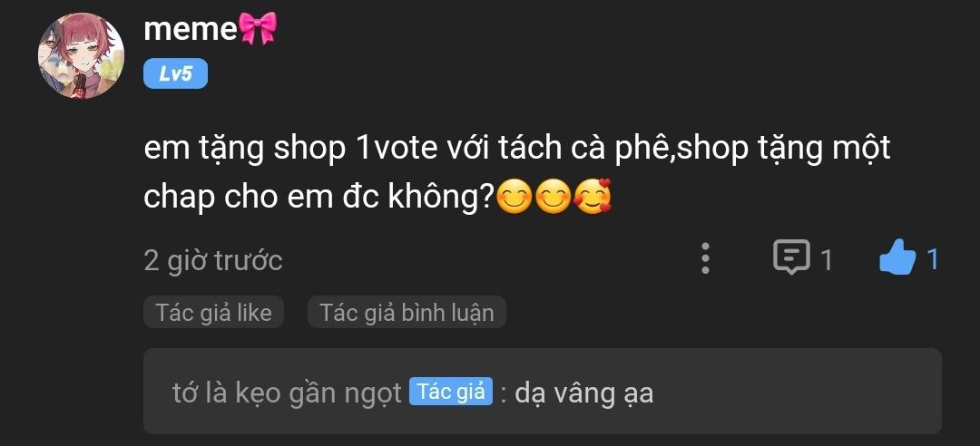Click the pink bow emoji beside username

258,29
